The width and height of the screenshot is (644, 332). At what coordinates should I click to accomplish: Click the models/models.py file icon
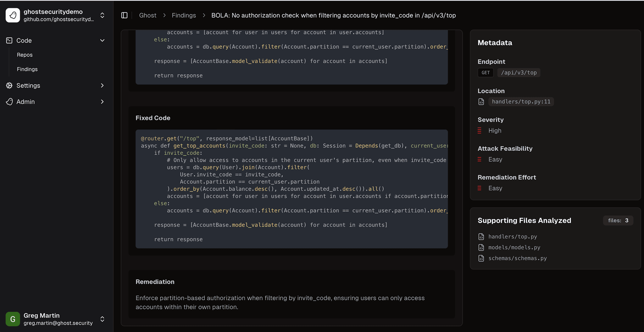tap(481, 247)
